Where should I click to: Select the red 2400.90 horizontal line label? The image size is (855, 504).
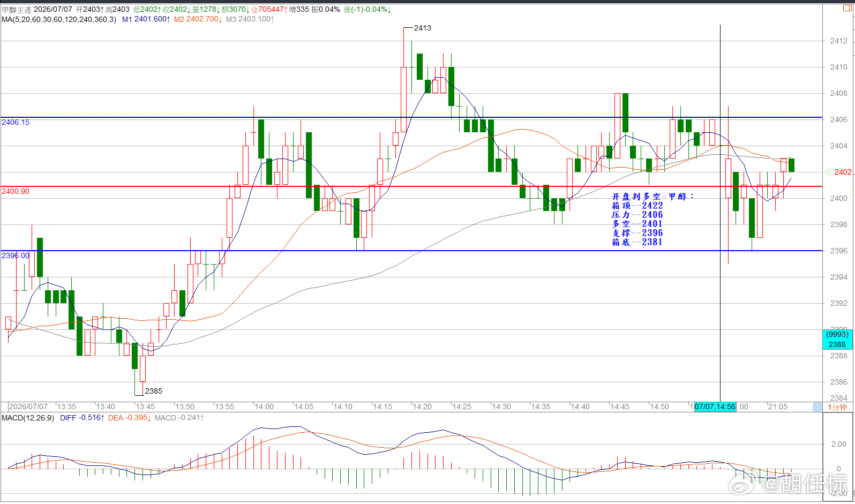16,191
